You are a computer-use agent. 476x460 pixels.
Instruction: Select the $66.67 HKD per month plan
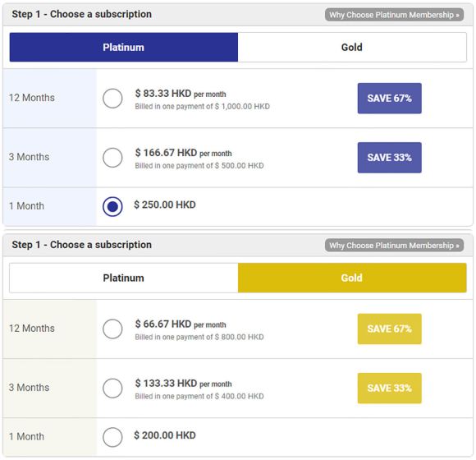coord(112,329)
